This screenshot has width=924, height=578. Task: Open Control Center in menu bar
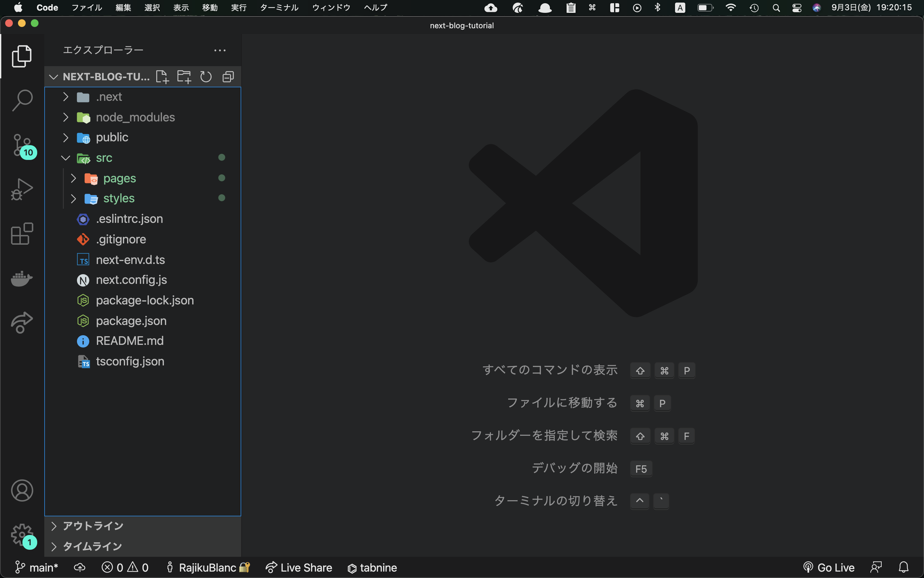tap(797, 8)
